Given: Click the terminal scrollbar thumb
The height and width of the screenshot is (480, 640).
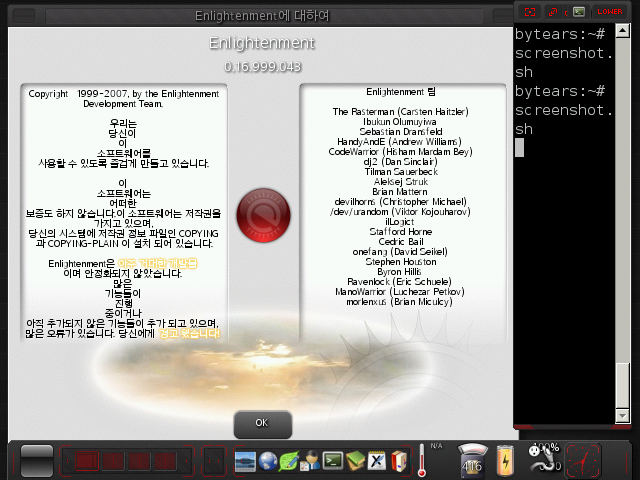Looking at the screenshot, I should pyautogui.click(x=622, y=385).
